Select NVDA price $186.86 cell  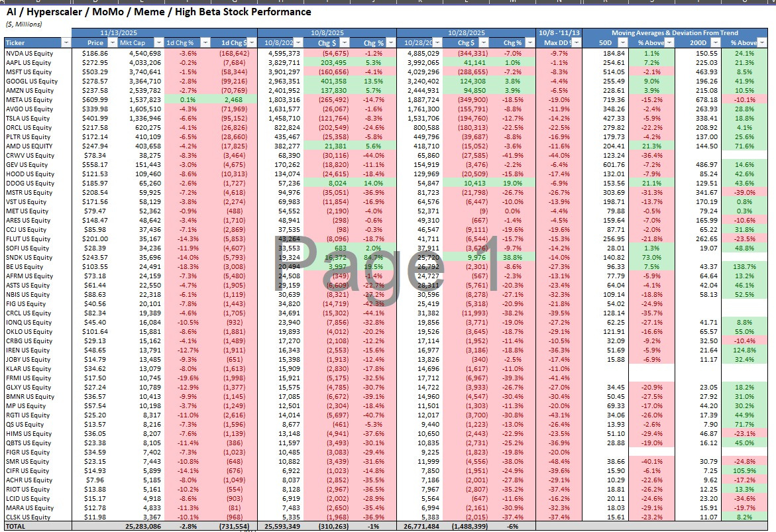coord(95,54)
